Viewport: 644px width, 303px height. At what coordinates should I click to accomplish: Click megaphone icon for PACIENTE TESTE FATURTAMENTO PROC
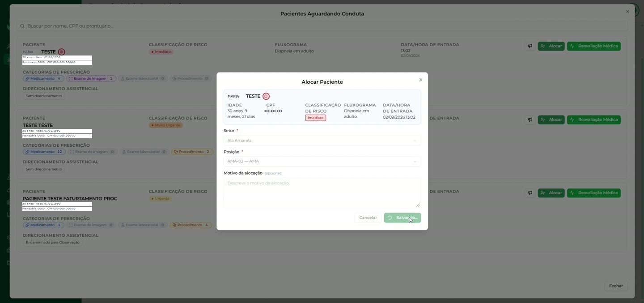pyautogui.click(x=530, y=193)
